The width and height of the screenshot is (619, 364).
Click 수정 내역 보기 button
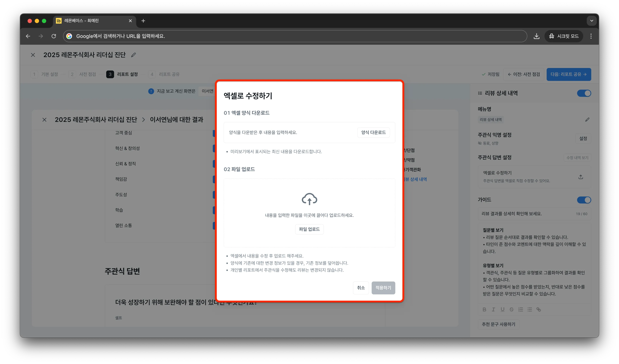577,158
